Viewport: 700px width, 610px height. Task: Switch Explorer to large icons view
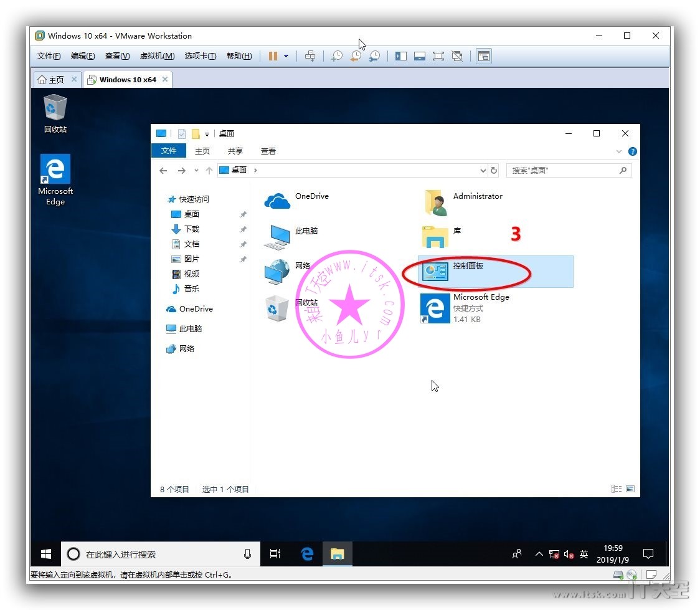[630, 489]
